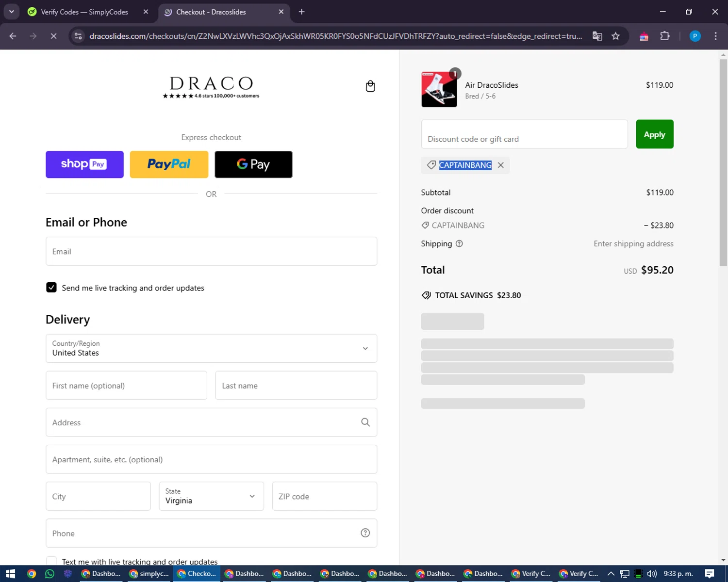This screenshot has height=582, width=728.
Task: Click the page vertical scrollbar thumb
Action: 723,162
